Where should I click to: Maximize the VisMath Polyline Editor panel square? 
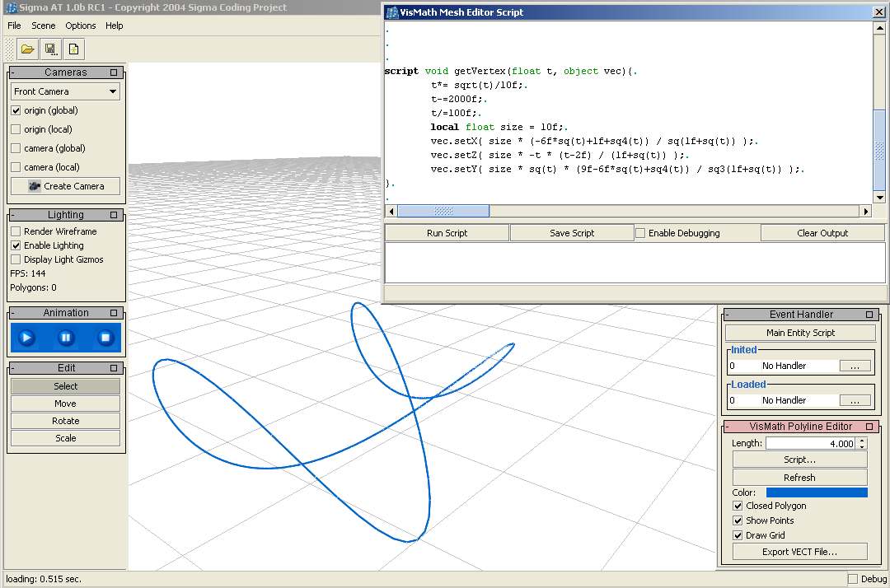(869, 427)
